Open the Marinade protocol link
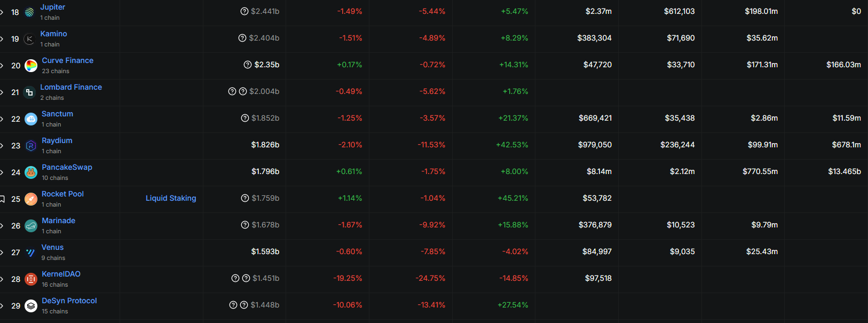The height and width of the screenshot is (323, 868). tap(59, 220)
